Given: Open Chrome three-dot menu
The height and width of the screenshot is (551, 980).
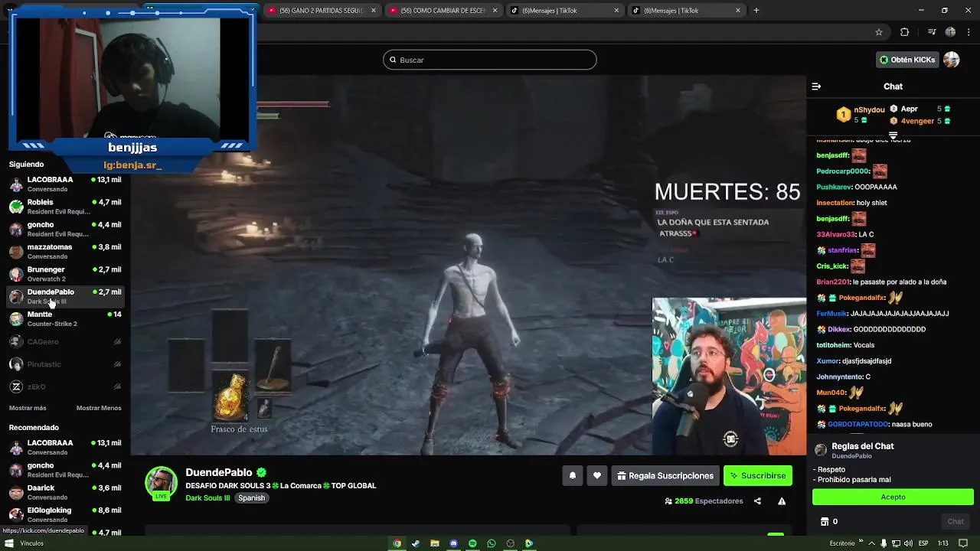Looking at the screenshot, I should click(x=968, y=32).
